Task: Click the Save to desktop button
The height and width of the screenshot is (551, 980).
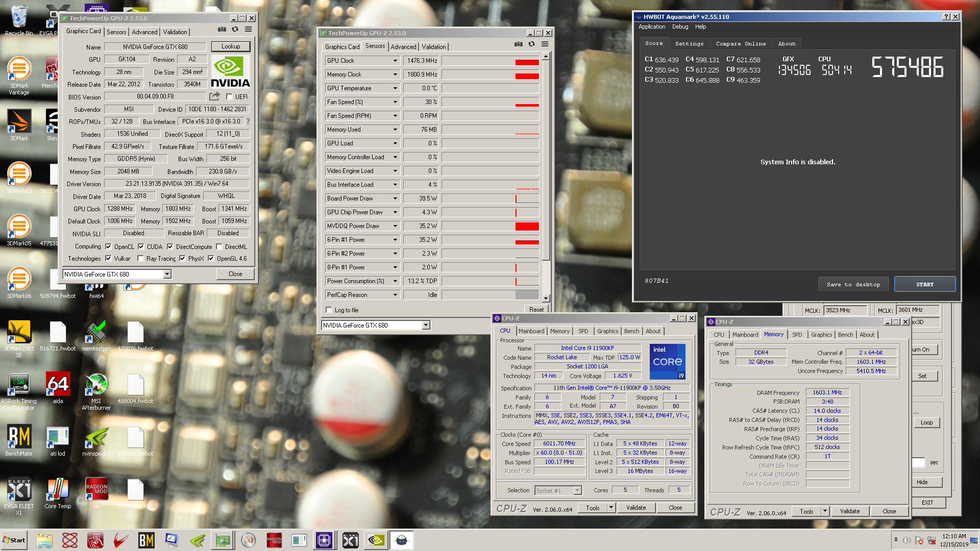Action: point(853,284)
